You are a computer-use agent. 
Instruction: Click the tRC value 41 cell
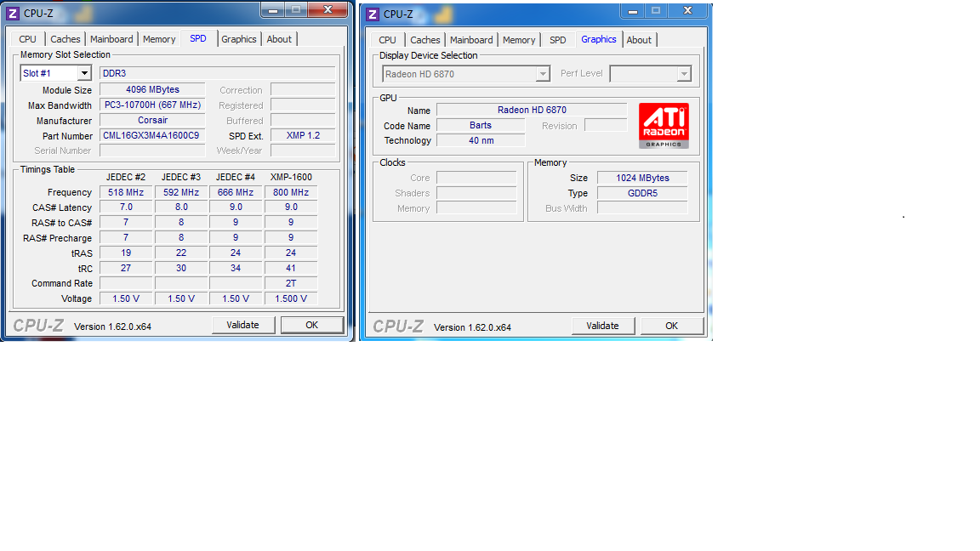pos(291,268)
